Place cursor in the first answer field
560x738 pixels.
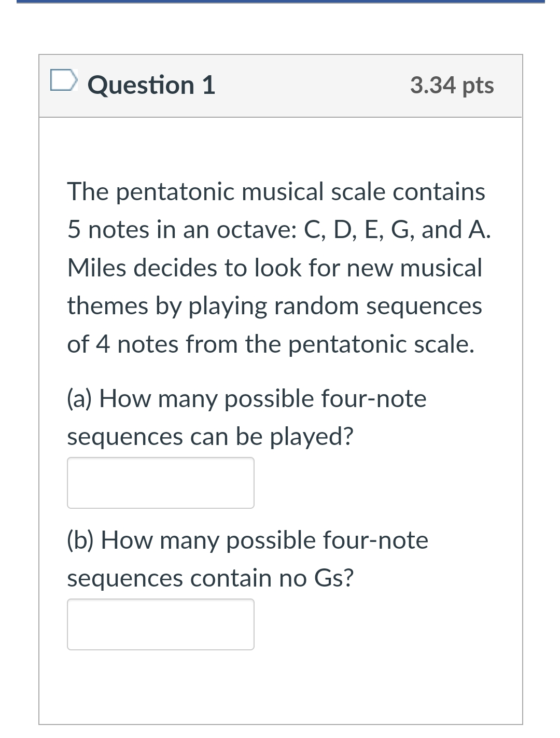click(161, 482)
